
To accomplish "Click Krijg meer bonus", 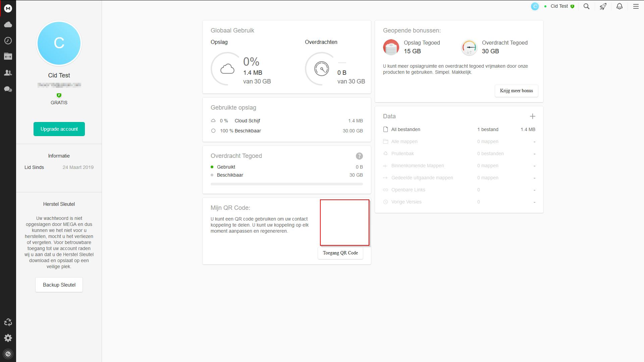I will pyautogui.click(x=516, y=90).
